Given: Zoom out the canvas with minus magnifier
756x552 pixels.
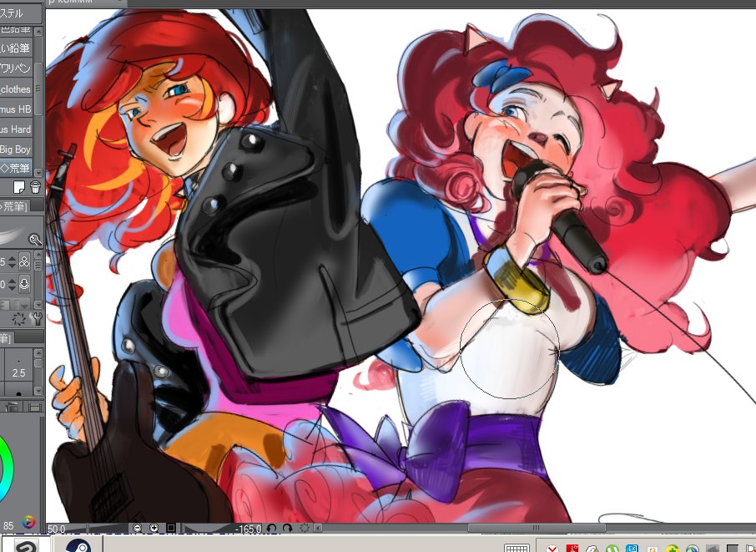Looking at the screenshot, I should (x=138, y=529).
